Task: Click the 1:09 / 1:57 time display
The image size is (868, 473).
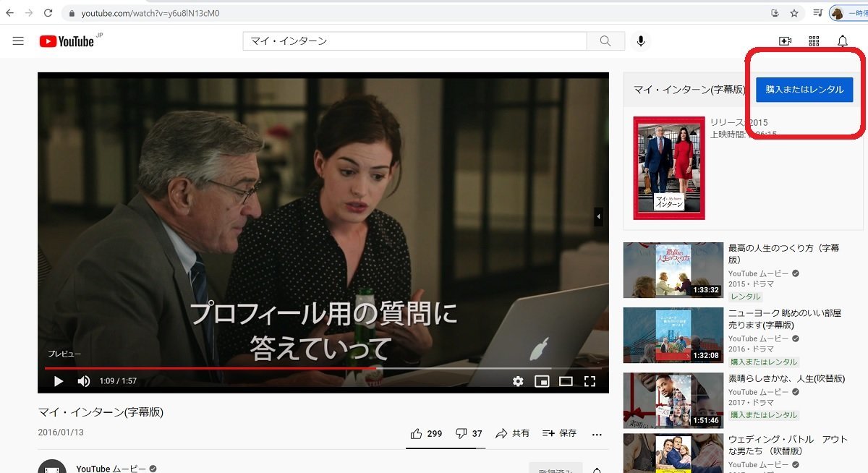Action: click(118, 381)
